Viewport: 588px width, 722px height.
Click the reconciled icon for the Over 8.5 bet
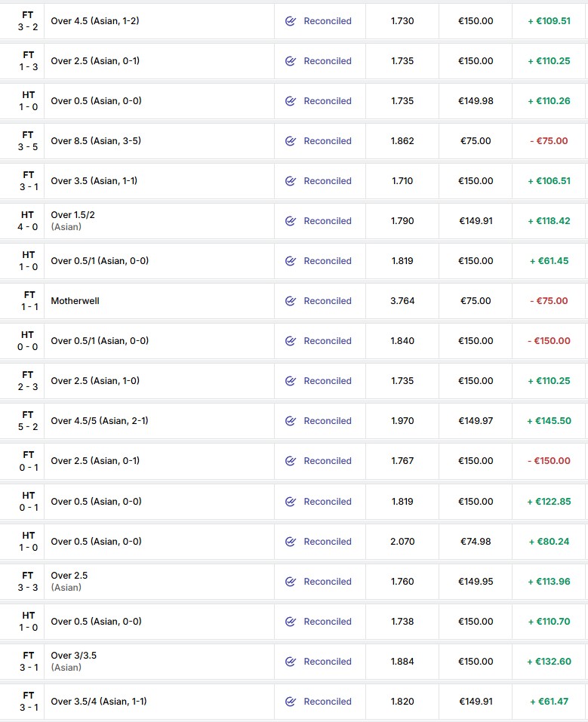(x=291, y=141)
